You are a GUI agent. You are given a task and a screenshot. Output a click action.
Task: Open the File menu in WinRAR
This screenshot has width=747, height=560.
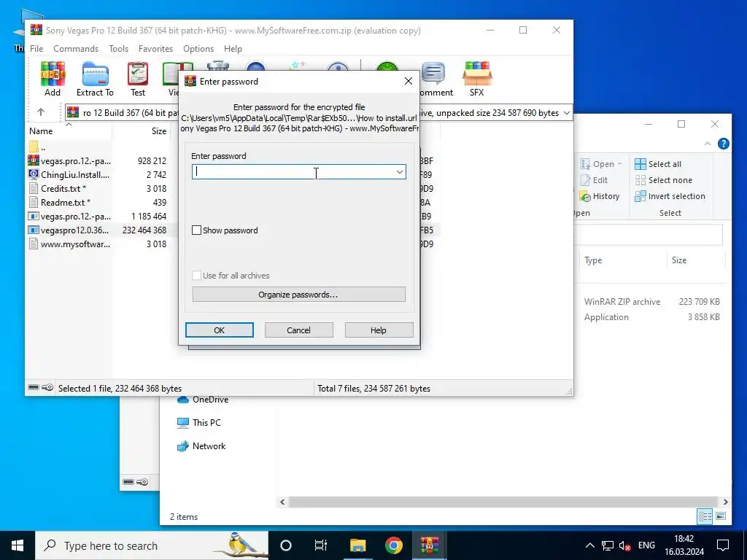[36, 49]
